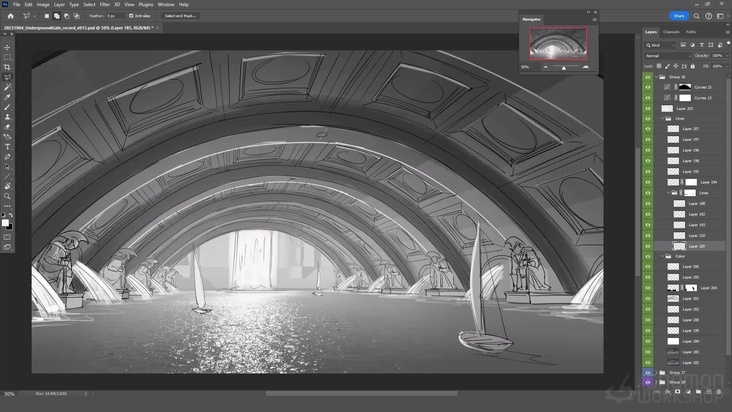Viewport: 732px width, 412px height.
Task: Collapse the Color group arrow
Action: pos(662,256)
